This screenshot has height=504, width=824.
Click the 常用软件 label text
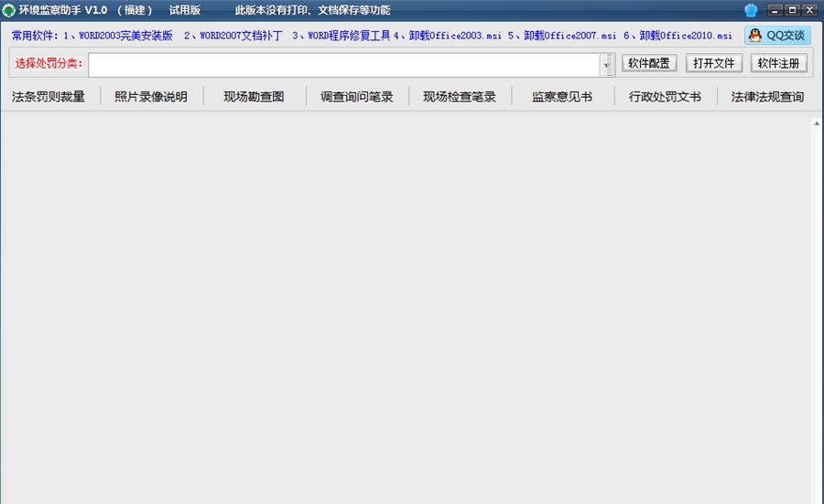pos(33,35)
